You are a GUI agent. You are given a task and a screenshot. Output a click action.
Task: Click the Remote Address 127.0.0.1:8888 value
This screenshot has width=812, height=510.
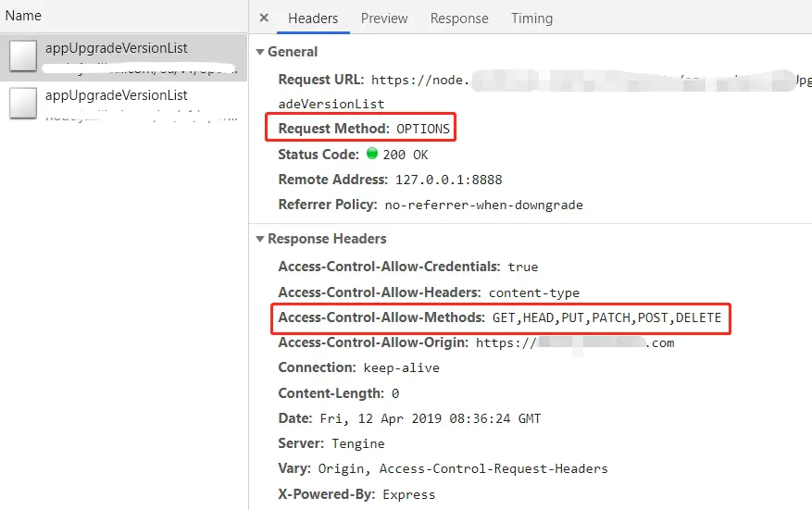[x=448, y=180]
